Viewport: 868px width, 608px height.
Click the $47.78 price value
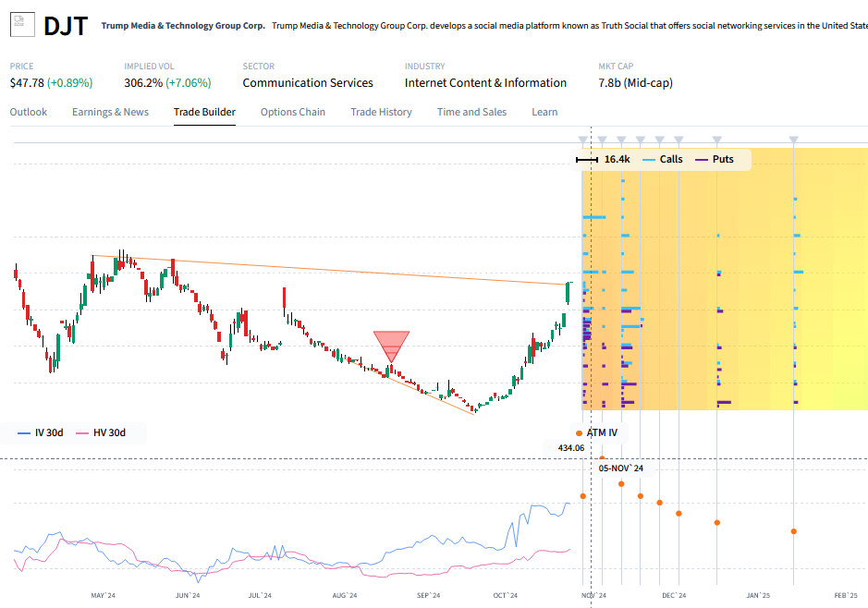pos(27,83)
